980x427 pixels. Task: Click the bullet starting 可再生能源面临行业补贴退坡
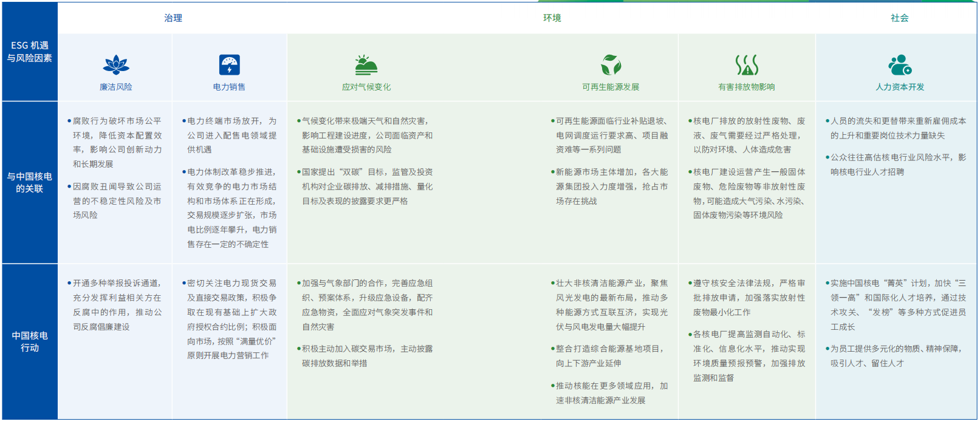click(x=609, y=135)
